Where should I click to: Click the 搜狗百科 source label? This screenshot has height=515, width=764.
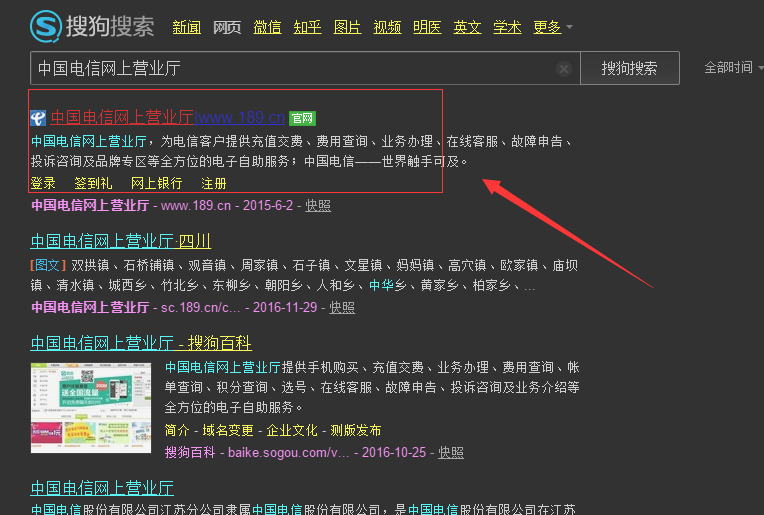click(190, 453)
